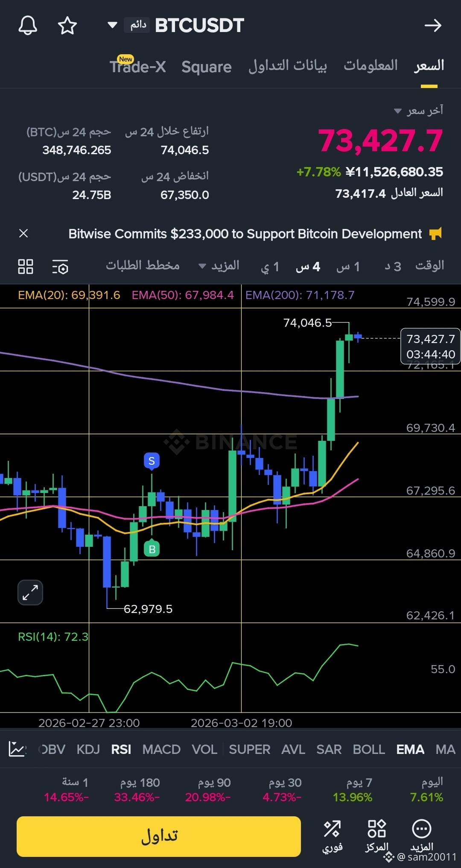
Task: Tap the السعر العادل mark price 73,417.4
Action: [x=389, y=194]
